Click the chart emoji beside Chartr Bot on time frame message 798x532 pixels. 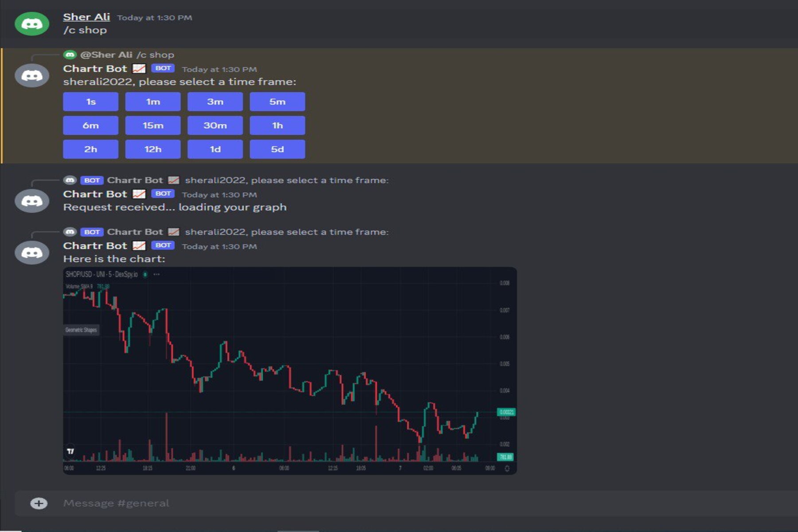coord(139,69)
